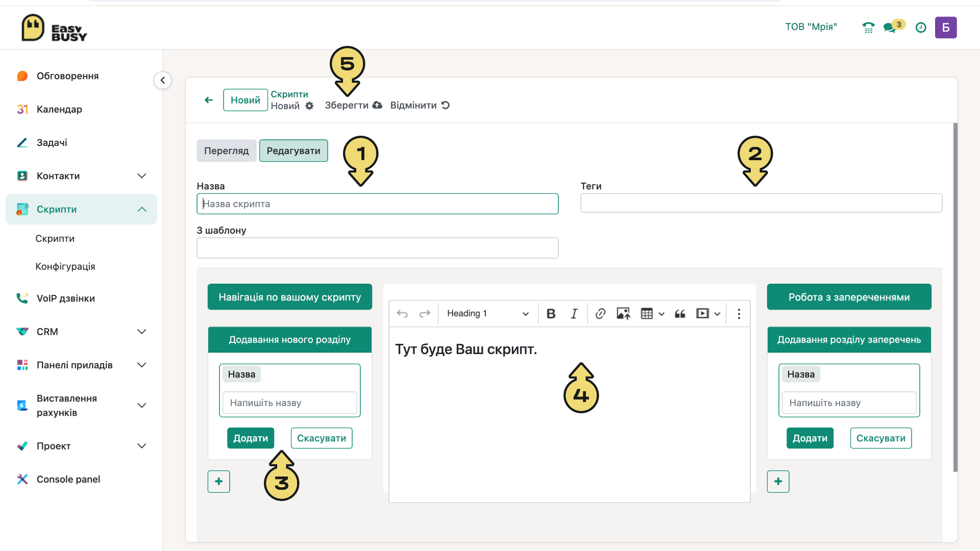Screen dimensions: 980x551
Task: Focus the Назва скрипта input field
Action: [378, 204]
